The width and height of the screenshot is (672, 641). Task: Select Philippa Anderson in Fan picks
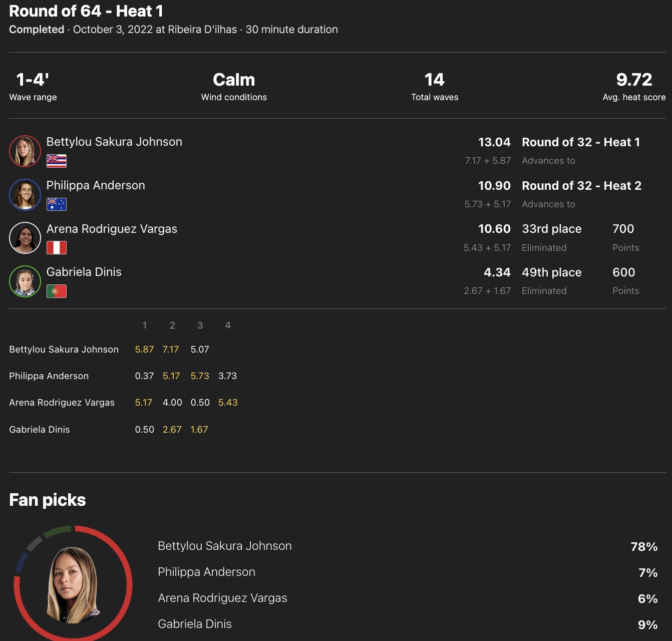207,572
